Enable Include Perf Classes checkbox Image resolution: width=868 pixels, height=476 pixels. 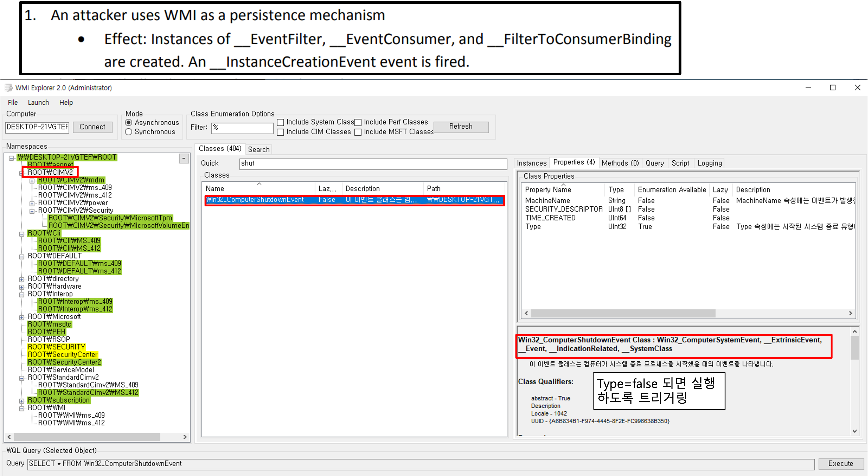pos(358,123)
